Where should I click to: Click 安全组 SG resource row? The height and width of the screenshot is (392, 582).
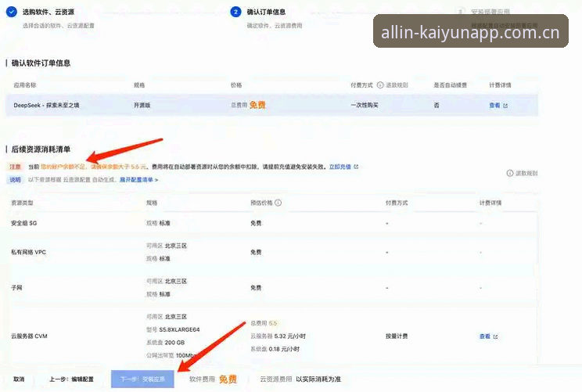pyautogui.click(x=274, y=223)
